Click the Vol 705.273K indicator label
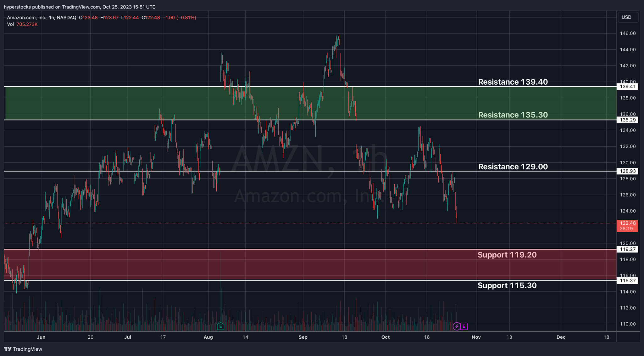This screenshot has width=644, height=356. pyautogui.click(x=22, y=24)
